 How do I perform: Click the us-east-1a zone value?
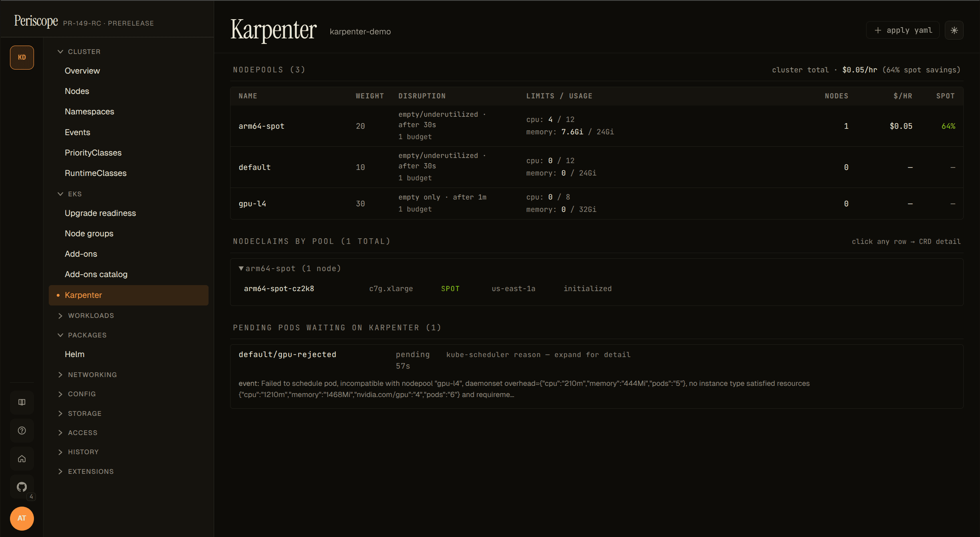[x=513, y=289]
